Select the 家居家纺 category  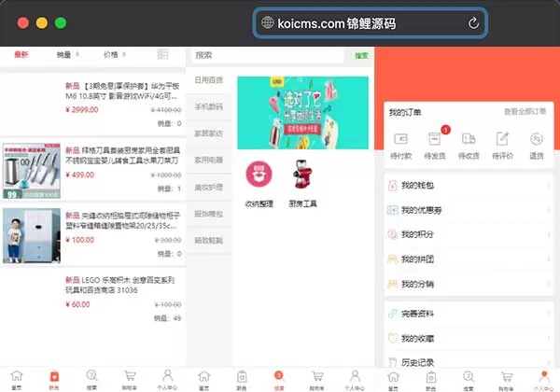pyautogui.click(x=209, y=133)
